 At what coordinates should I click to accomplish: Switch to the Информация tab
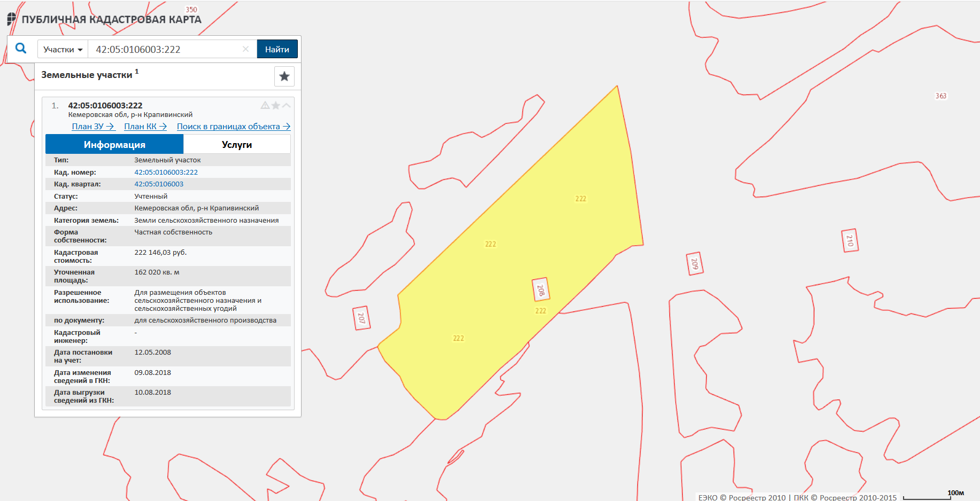[x=114, y=145]
